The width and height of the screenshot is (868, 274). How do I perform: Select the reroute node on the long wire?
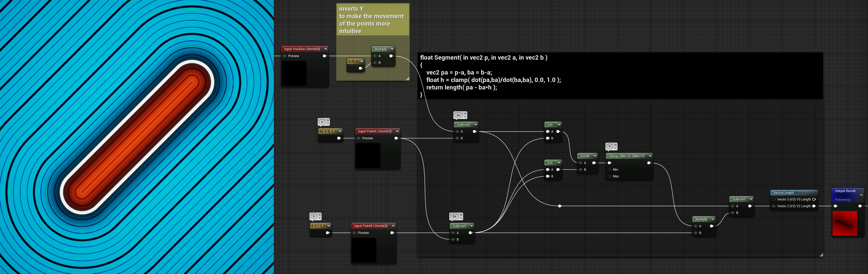[560, 206]
